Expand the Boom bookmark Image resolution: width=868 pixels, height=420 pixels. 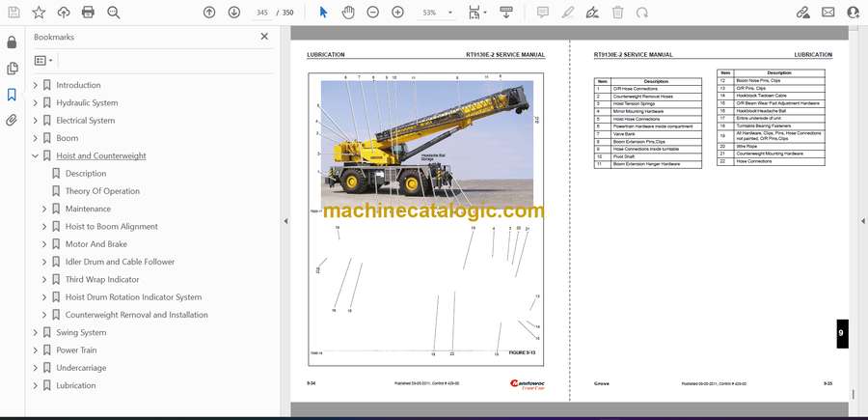point(35,138)
